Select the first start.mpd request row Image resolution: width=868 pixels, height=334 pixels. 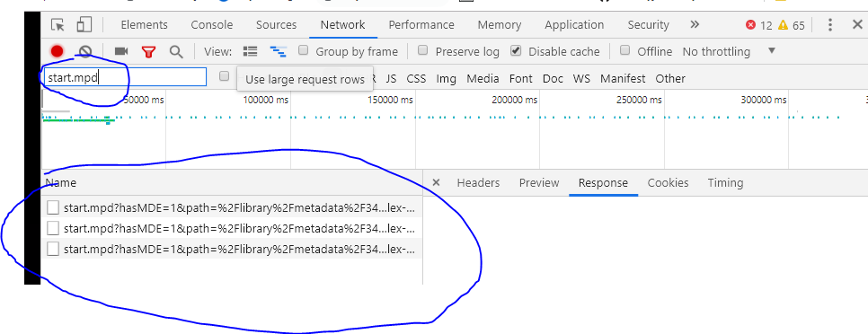[232, 208]
